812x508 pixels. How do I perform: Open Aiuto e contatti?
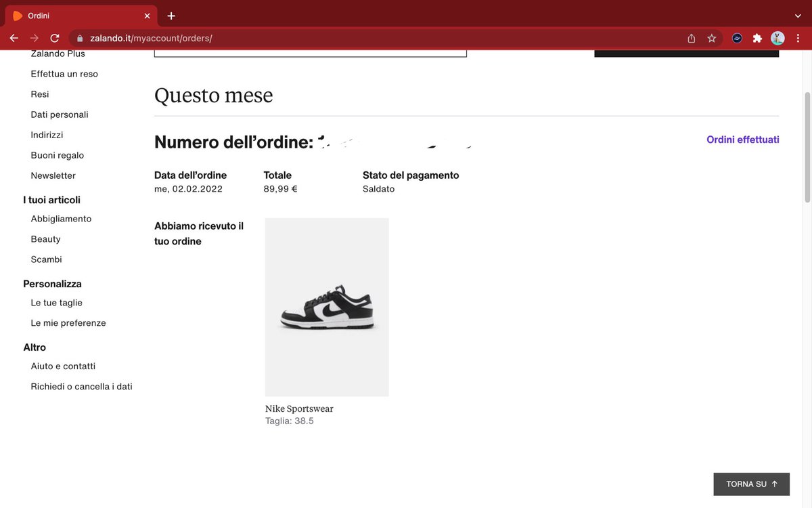63,366
